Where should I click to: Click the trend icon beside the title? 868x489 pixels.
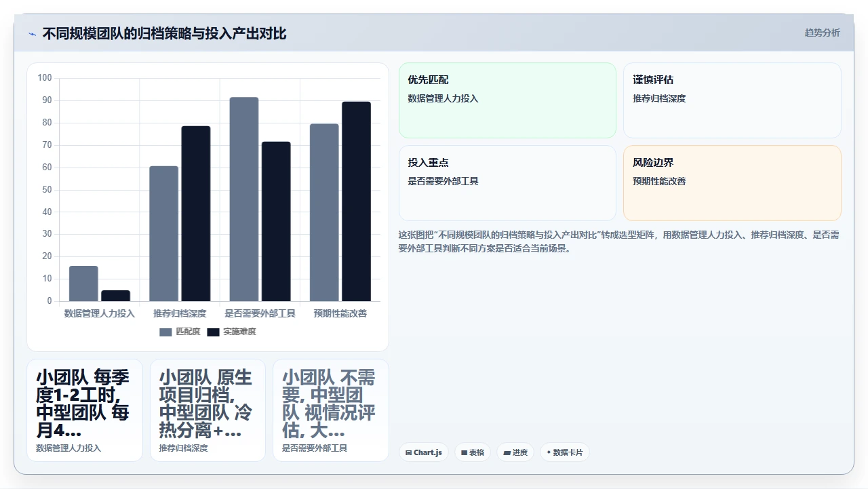click(32, 34)
